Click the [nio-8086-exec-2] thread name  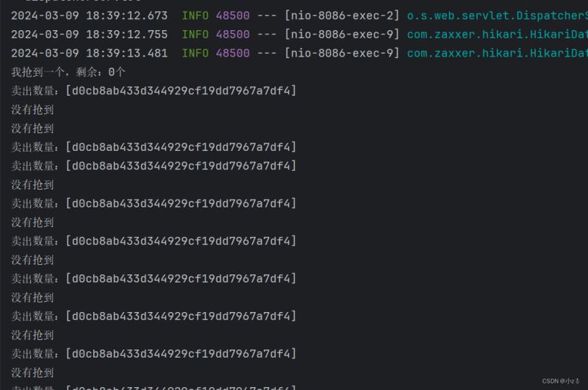[343, 15]
